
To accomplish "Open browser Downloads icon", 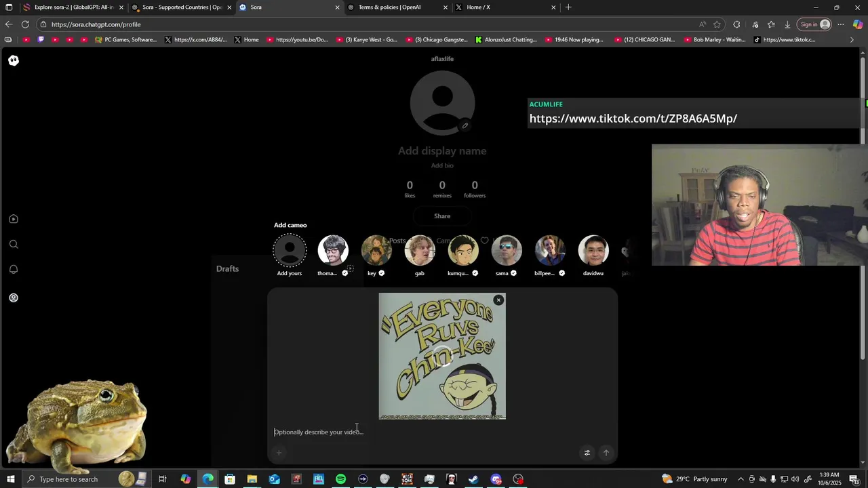I will (787, 24).
